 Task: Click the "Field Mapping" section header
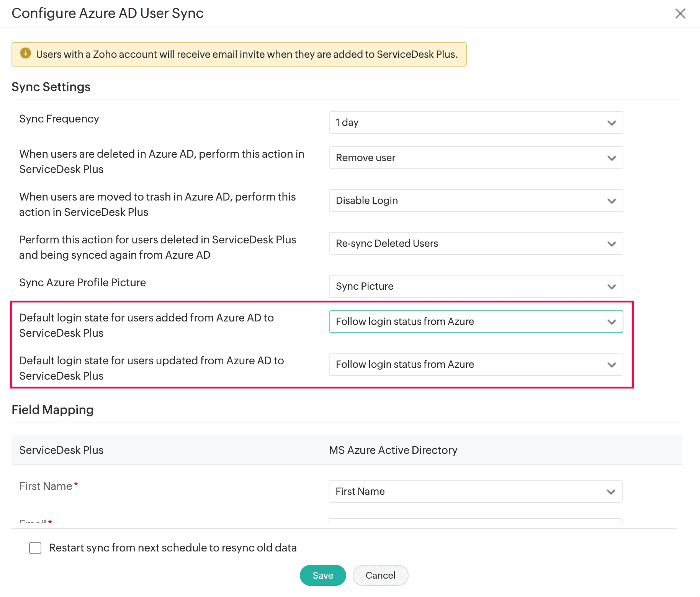coord(52,410)
